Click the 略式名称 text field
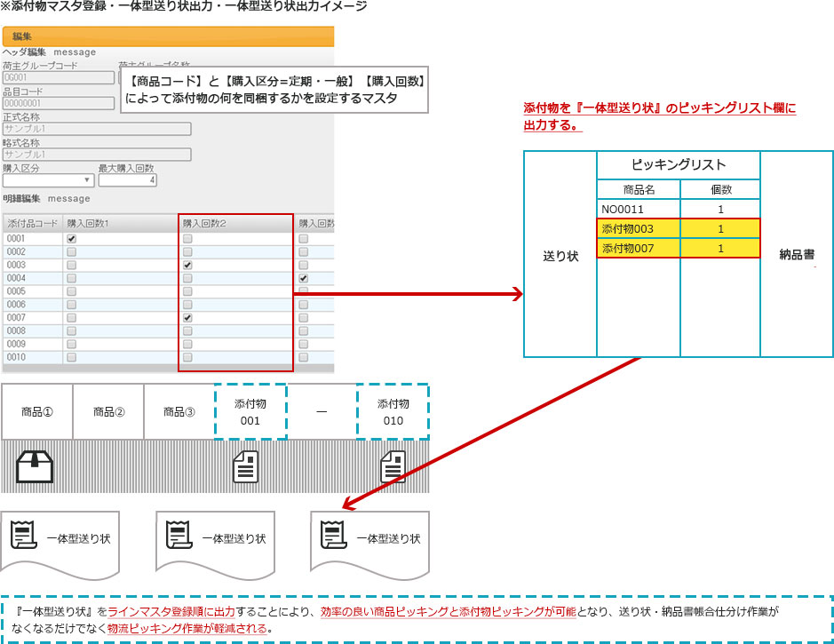The width and height of the screenshot is (834, 644). coord(97,155)
